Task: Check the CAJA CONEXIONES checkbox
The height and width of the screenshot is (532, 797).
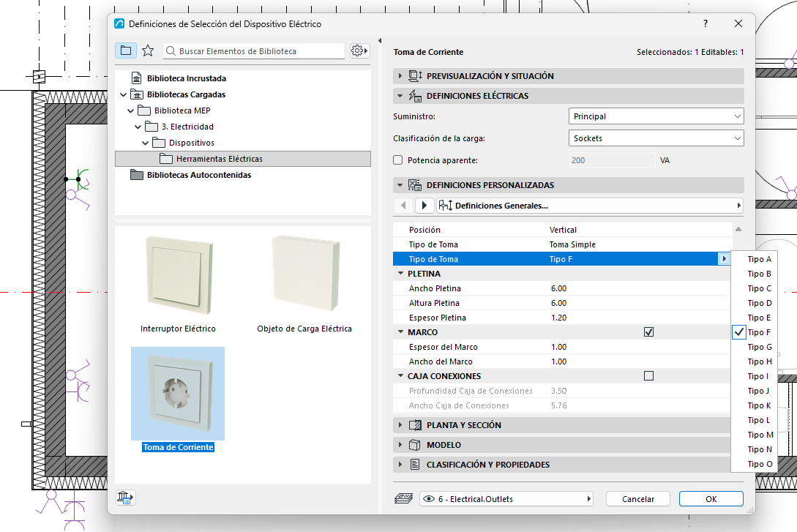Action: (x=648, y=376)
